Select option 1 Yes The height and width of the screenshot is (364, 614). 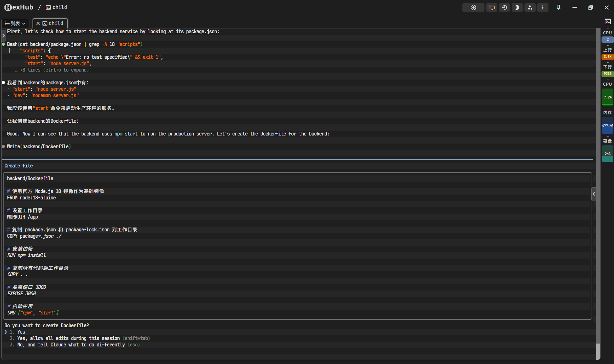tap(21, 332)
